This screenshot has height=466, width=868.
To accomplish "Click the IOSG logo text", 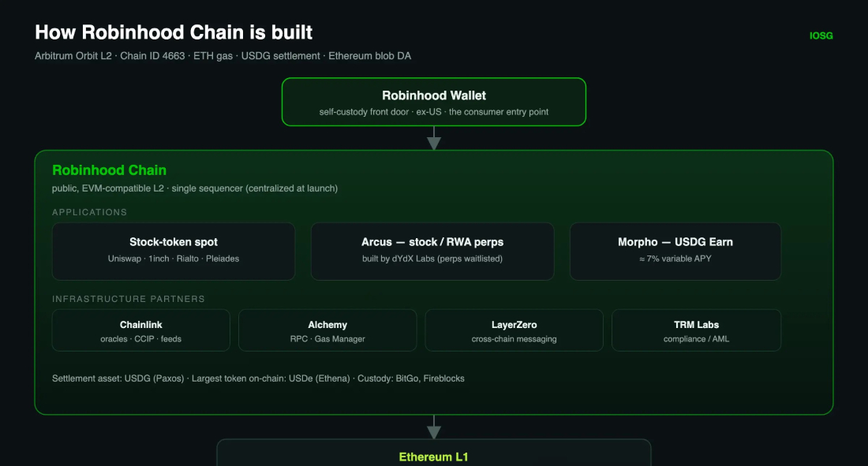I will click(821, 36).
